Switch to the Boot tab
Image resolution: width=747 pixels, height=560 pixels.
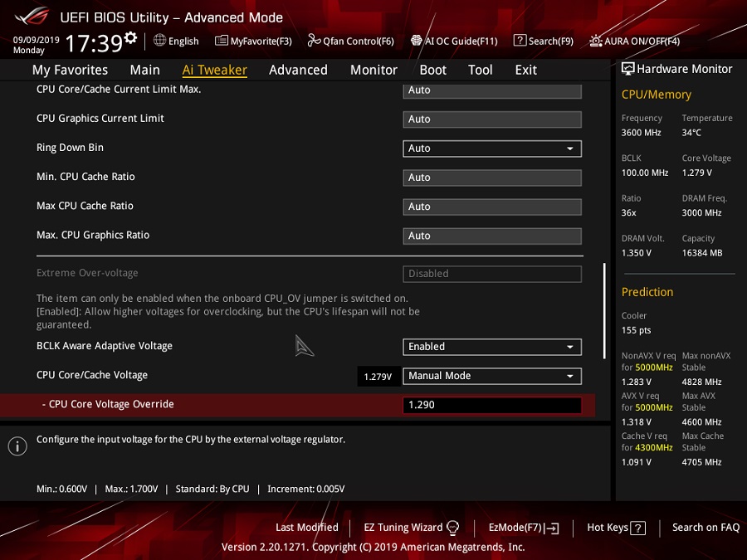433,70
